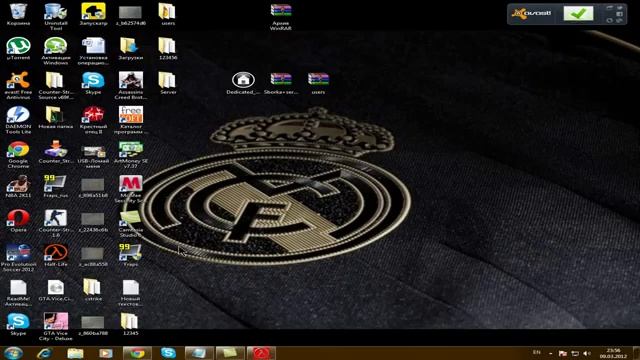The height and width of the screenshot is (360, 640).
Task: Open the Recycle Bin (Корзина) icon
Action: 18,12
